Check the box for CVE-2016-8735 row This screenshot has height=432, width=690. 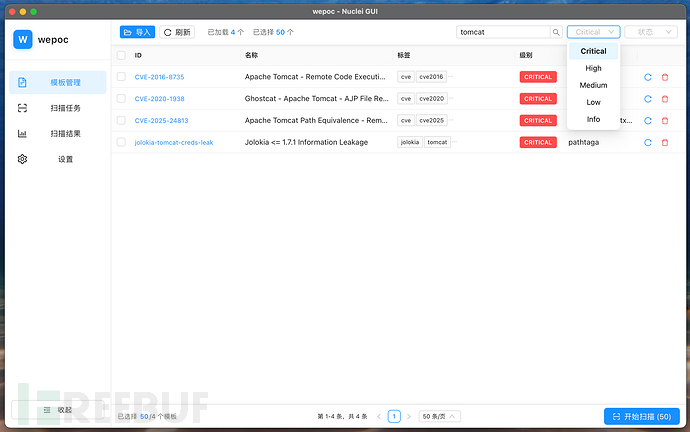coord(121,77)
